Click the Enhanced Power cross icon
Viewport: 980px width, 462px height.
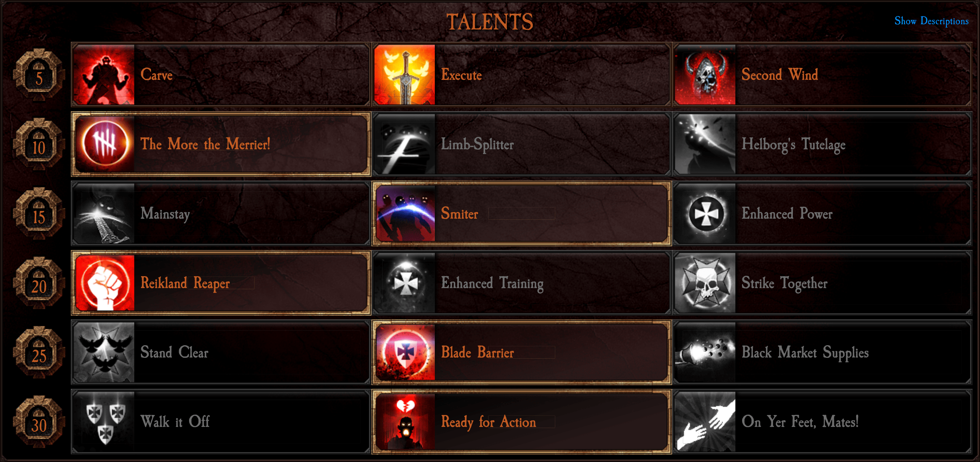coord(705,213)
